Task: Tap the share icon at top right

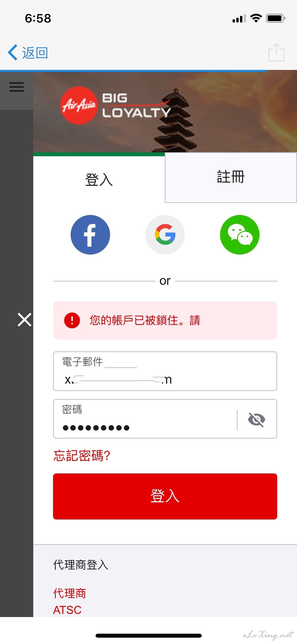Action: pyautogui.click(x=276, y=52)
